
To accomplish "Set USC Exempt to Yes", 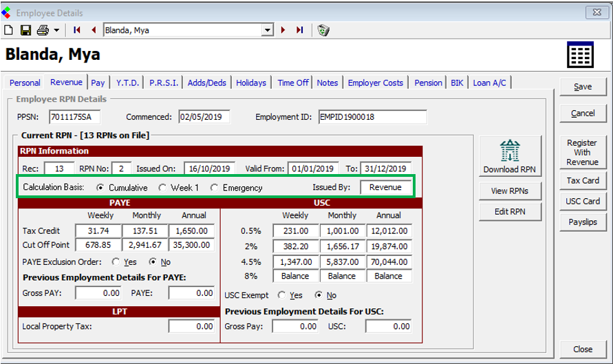I will [x=282, y=295].
